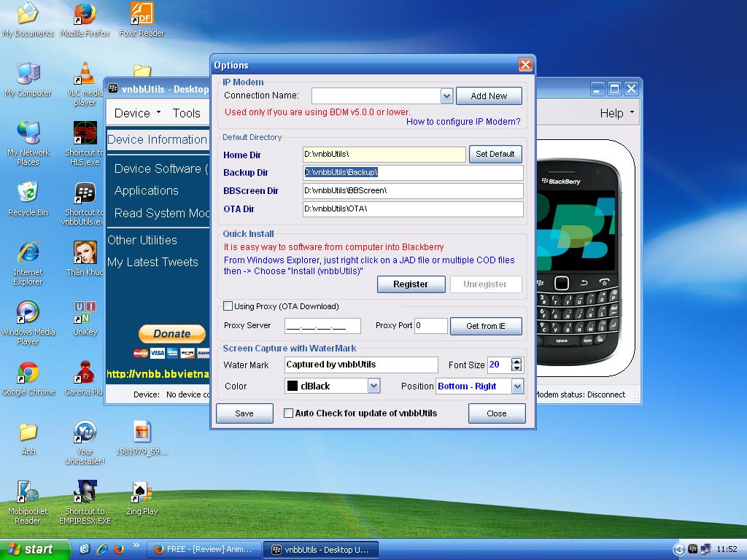The width and height of the screenshot is (747, 560).
Task: Open Foxit Reader desktop shortcut
Action: pos(142,14)
